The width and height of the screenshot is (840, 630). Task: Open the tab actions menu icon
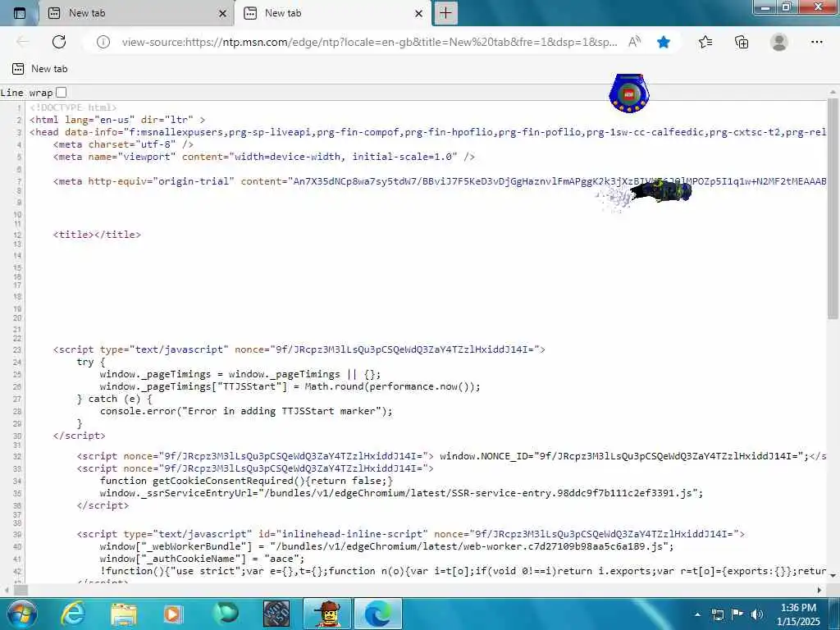pos(20,13)
